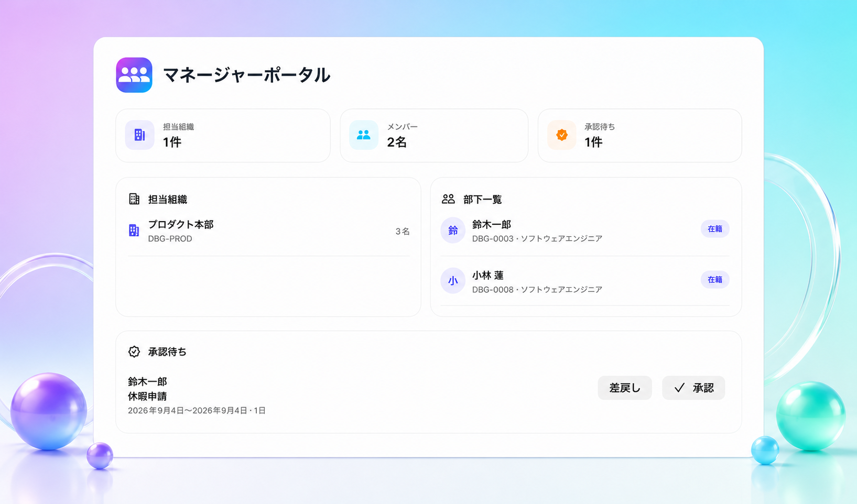Click the check badge icon beside 承認待ち section heading
Screen dimensions: 857x504
click(x=134, y=352)
